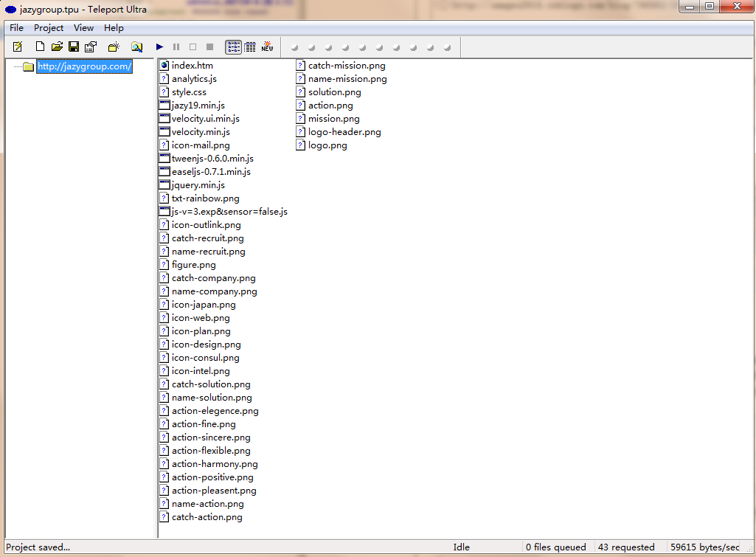Select logo-header.png in the file list
Image resolution: width=756 pixels, height=557 pixels.
point(344,132)
